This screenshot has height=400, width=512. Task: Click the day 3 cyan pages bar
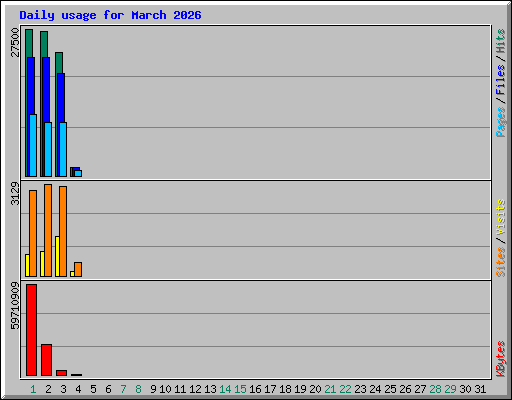click(x=63, y=149)
